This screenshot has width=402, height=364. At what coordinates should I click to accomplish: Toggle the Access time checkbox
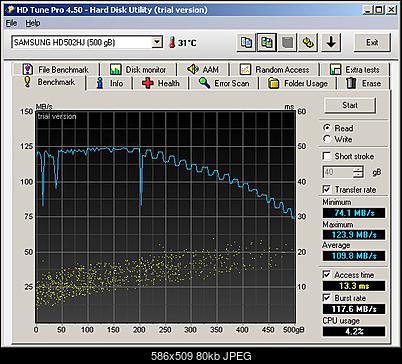click(327, 275)
